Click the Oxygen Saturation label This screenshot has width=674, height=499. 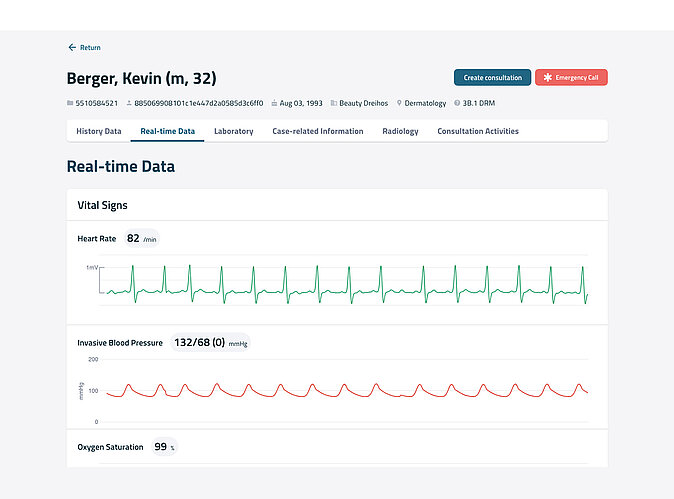click(x=110, y=447)
